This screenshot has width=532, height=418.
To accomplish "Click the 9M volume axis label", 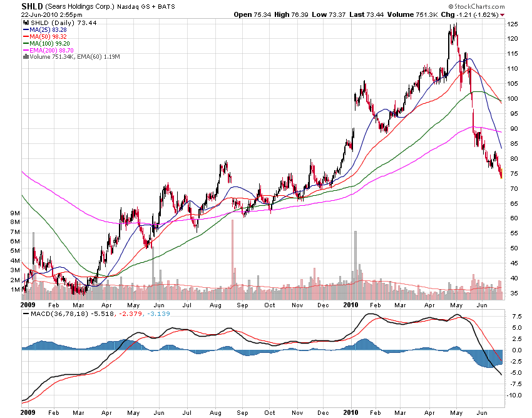I will click(15, 213).
